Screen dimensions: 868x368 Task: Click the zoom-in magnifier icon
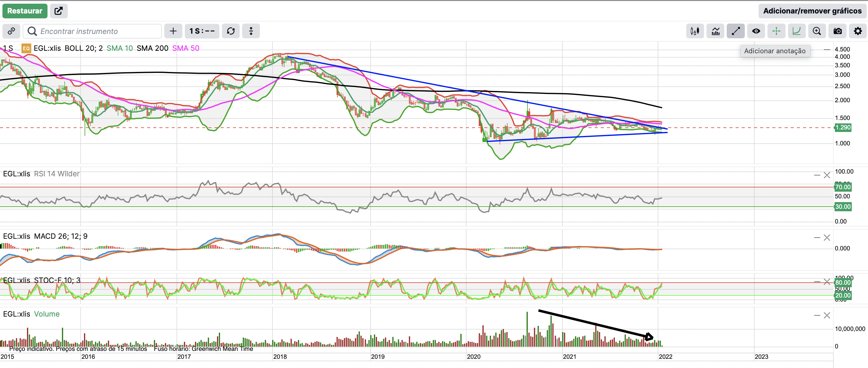817,31
